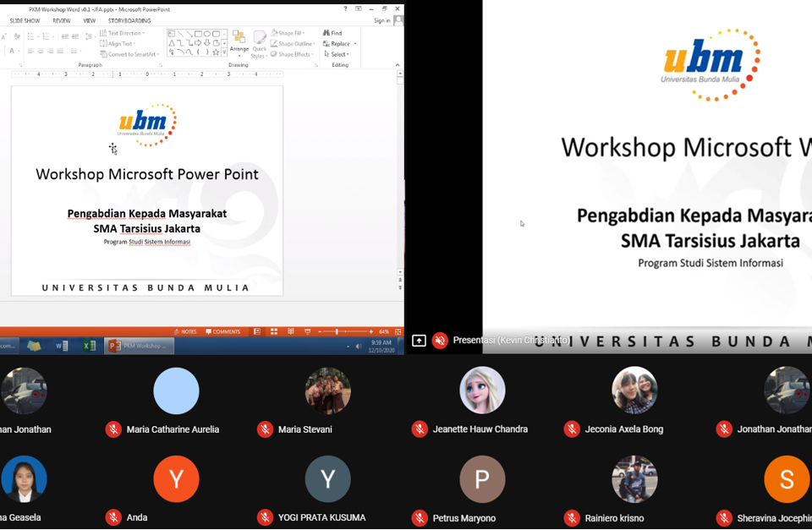Click the title 'Workshop Microsoft Power Point'

click(x=147, y=174)
